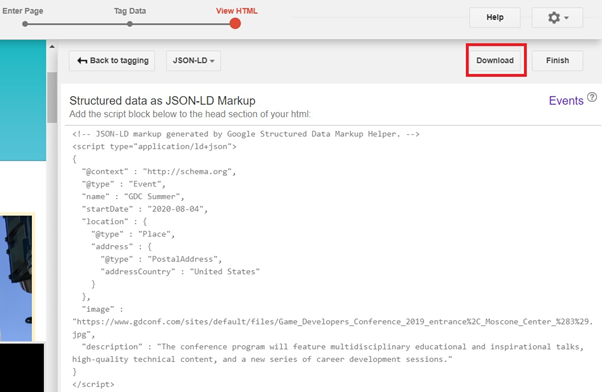
Task: Click the Finish button
Action: click(x=557, y=61)
